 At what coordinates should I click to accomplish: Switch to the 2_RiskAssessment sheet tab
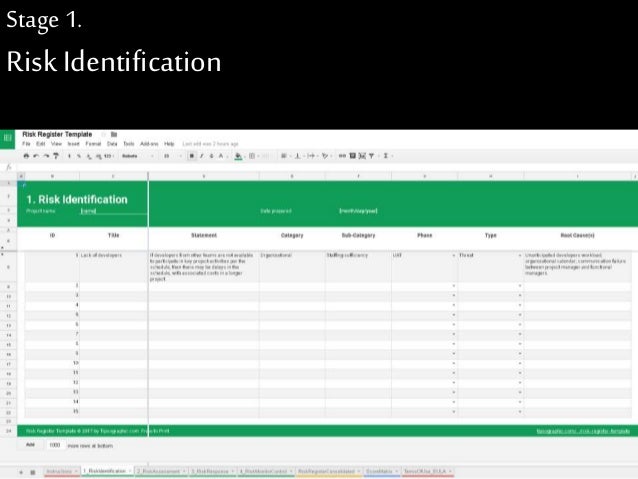coord(159,470)
